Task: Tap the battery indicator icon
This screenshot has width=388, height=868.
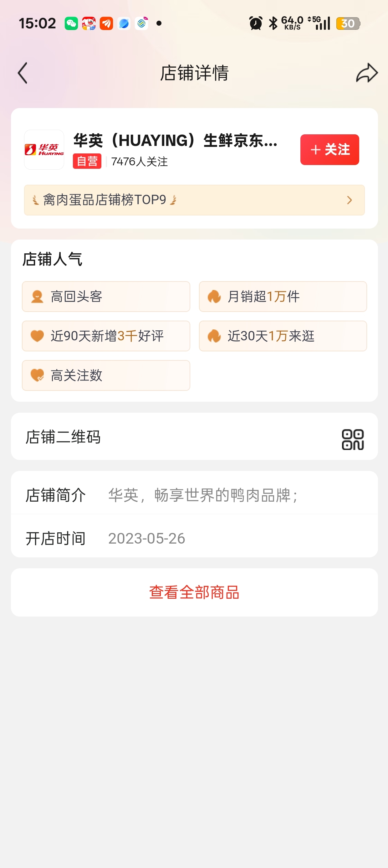Action: coord(348,23)
